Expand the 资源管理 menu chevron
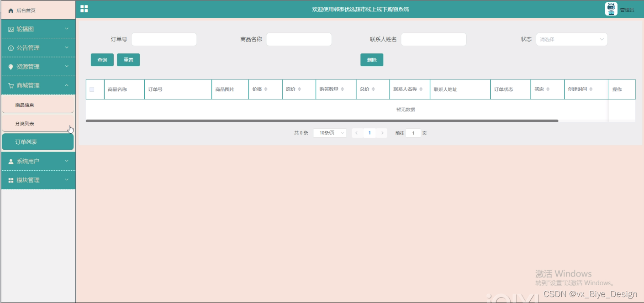 tap(67, 66)
